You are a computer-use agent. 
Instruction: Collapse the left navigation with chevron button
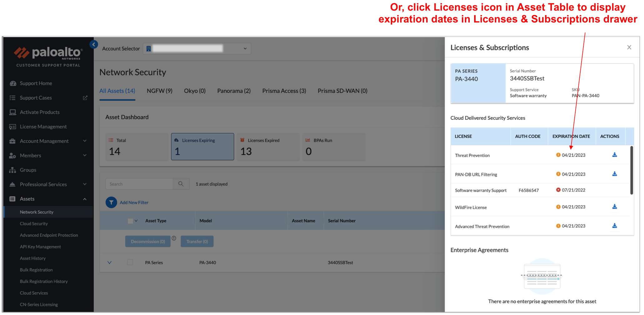[x=94, y=44]
